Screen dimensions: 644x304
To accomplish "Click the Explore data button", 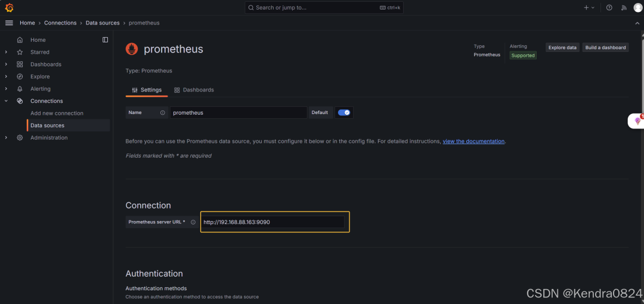I will click(563, 47).
